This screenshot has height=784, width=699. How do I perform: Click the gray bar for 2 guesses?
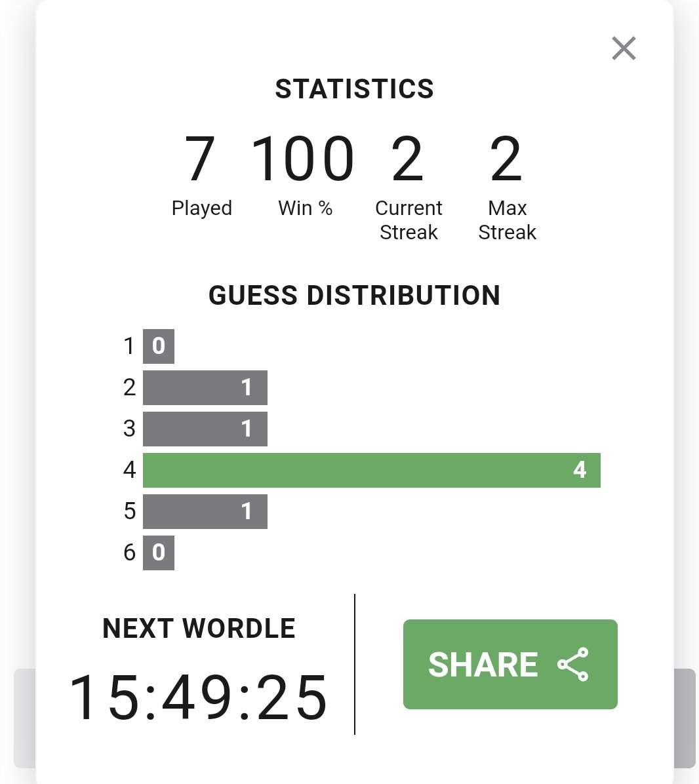click(x=205, y=387)
